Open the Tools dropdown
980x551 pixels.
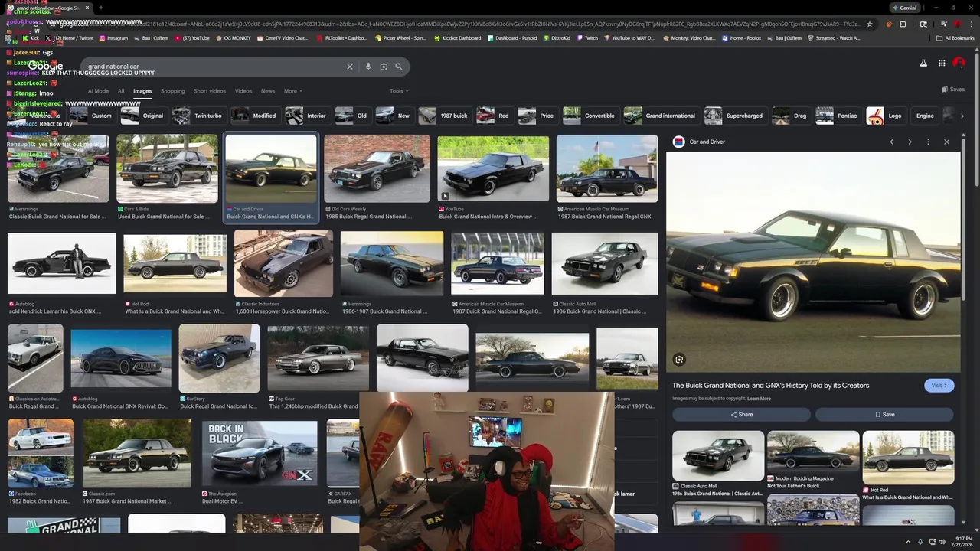click(x=398, y=91)
